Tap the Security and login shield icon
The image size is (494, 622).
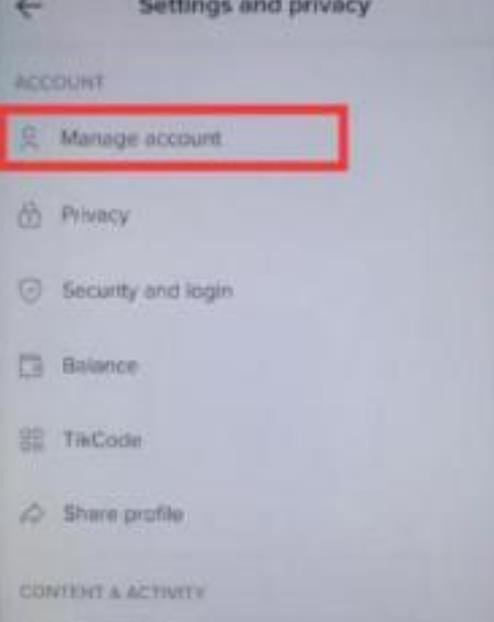(30, 290)
